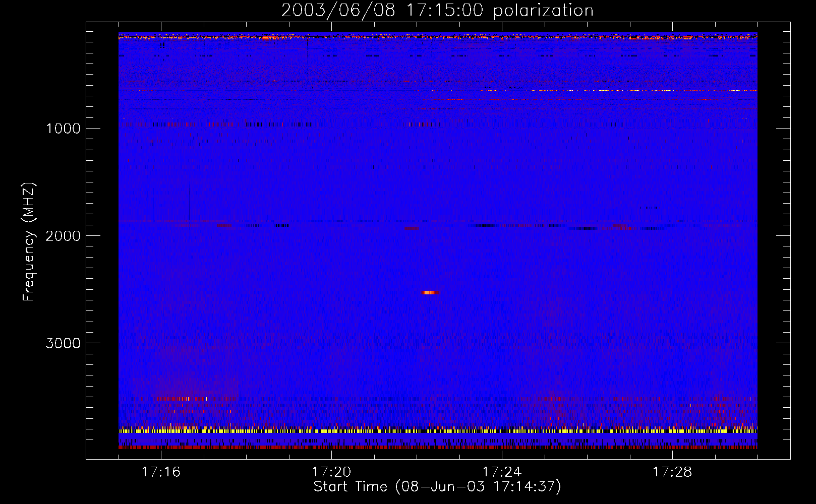Image resolution: width=816 pixels, height=504 pixels.
Task: Click the 2000 frequency tick label
Action: click(63, 236)
